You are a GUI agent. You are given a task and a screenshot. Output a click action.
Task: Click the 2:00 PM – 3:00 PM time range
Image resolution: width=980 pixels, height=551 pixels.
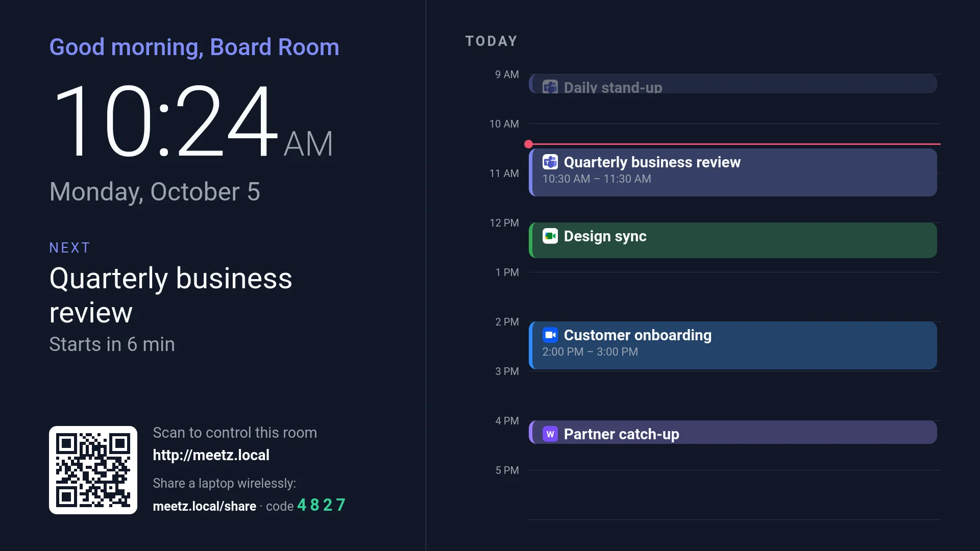tap(590, 352)
